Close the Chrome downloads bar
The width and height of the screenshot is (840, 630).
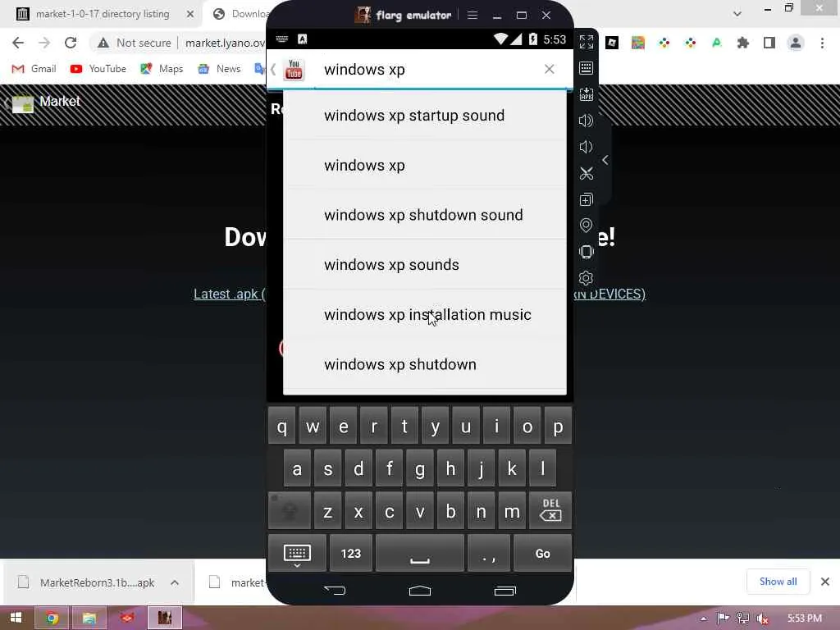[825, 582]
